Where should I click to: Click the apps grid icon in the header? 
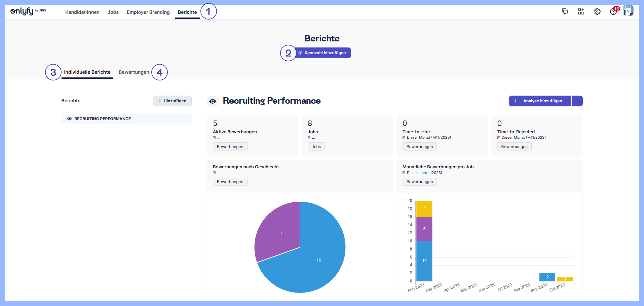coord(581,11)
